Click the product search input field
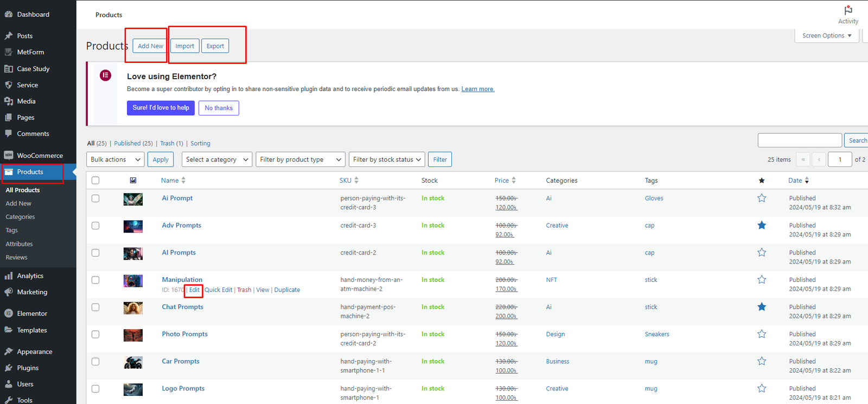The image size is (868, 404). tap(799, 140)
